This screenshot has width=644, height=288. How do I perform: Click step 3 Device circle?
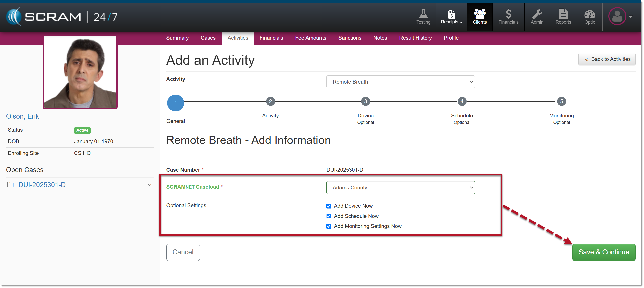[x=365, y=101]
